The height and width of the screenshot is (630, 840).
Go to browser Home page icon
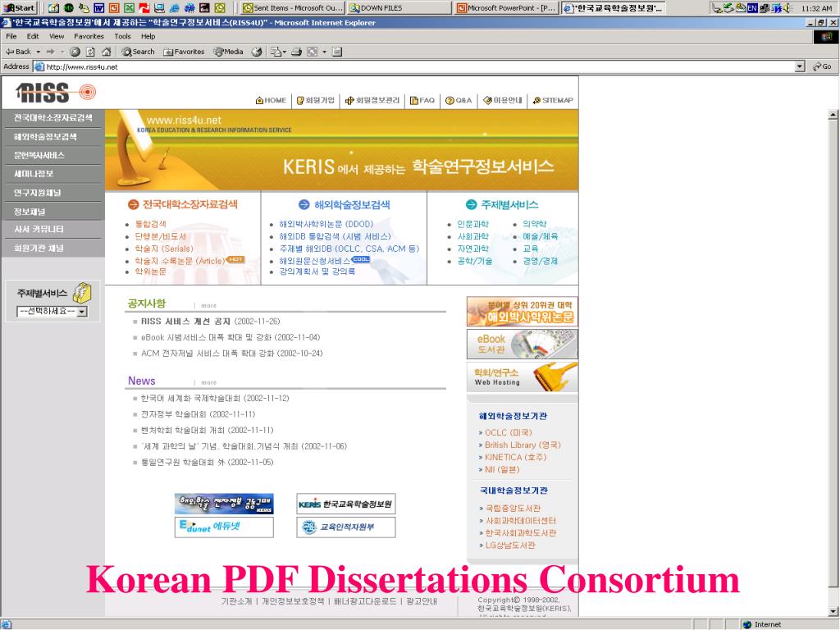pyautogui.click(x=106, y=52)
